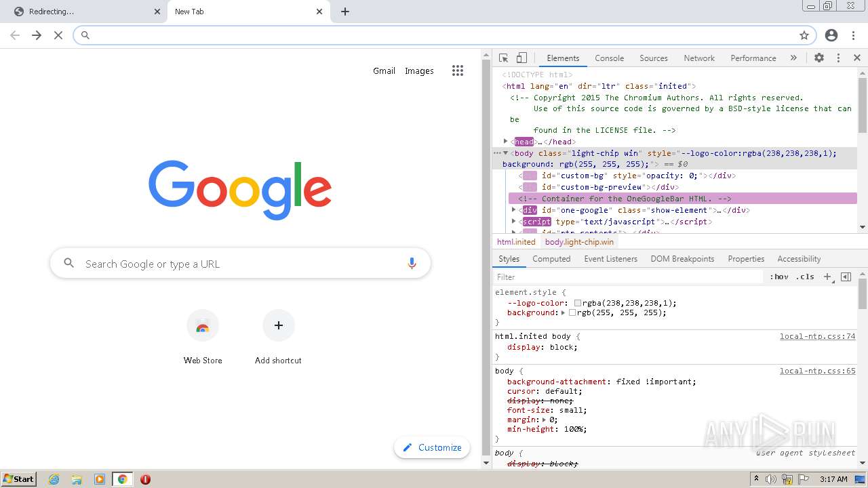Toggle the device toolbar icon
Image resolution: width=868 pixels, height=488 pixels.
pyautogui.click(x=521, y=58)
